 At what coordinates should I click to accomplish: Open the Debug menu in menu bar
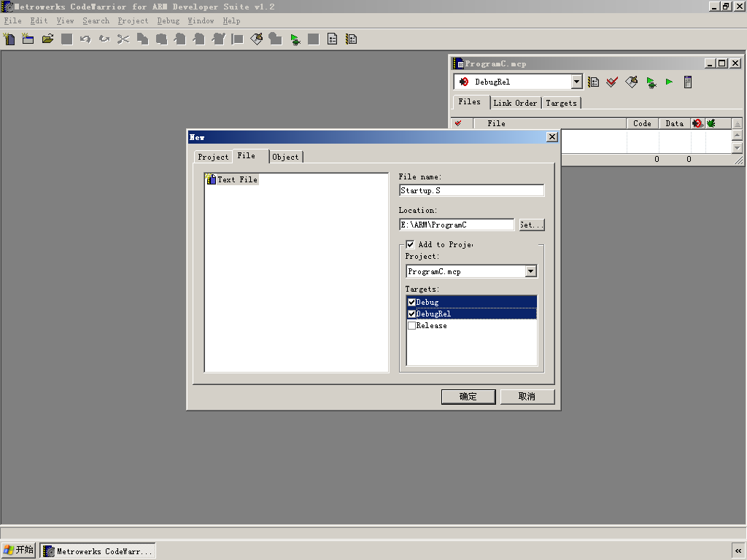(169, 21)
